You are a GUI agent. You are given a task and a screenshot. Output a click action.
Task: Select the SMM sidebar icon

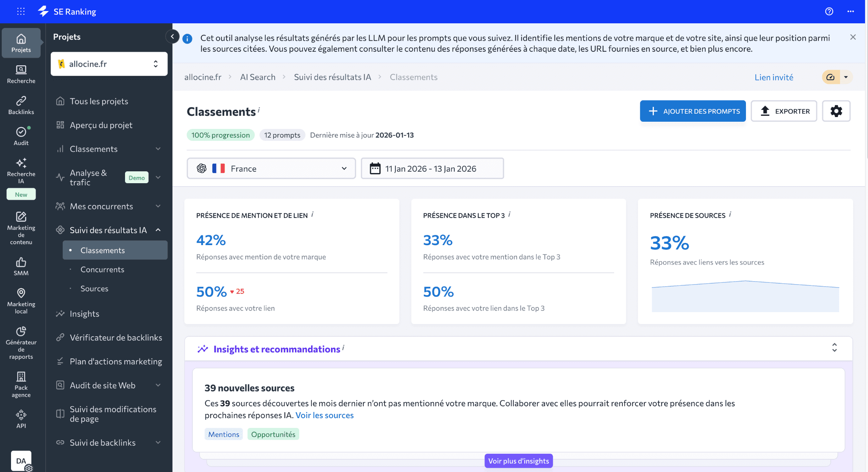point(21,265)
